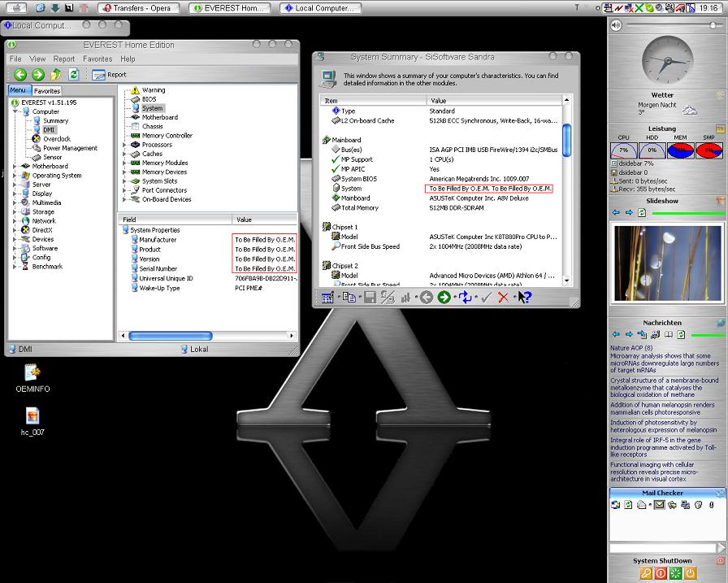Open the crystal structure methane news headline
This screenshot has height=583, width=728.
(x=664, y=385)
